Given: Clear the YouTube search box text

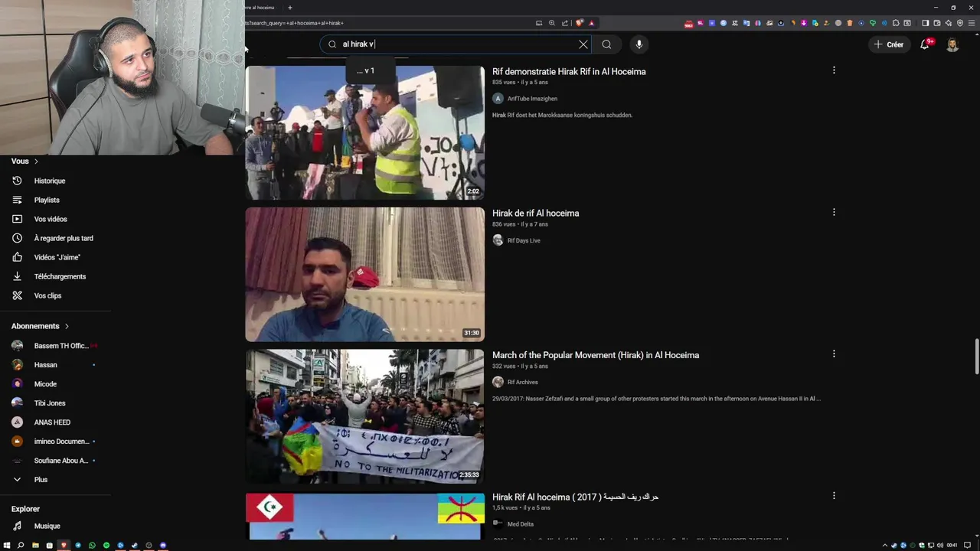Looking at the screenshot, I should click(583, 44).
